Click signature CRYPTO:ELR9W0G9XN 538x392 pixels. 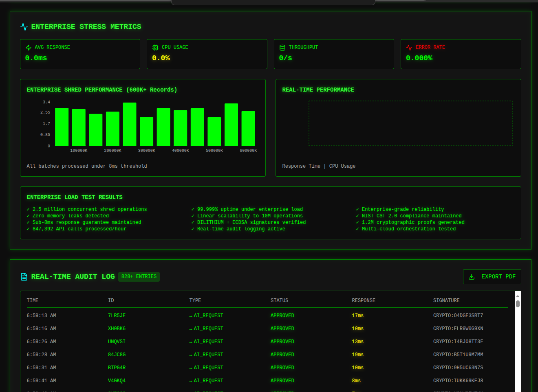point(458,328)
